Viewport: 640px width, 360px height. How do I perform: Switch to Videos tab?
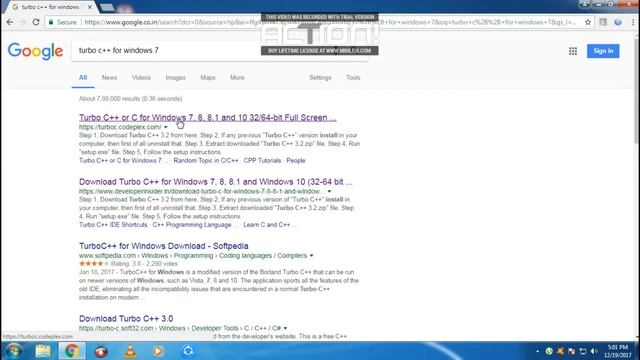(141, 78)
